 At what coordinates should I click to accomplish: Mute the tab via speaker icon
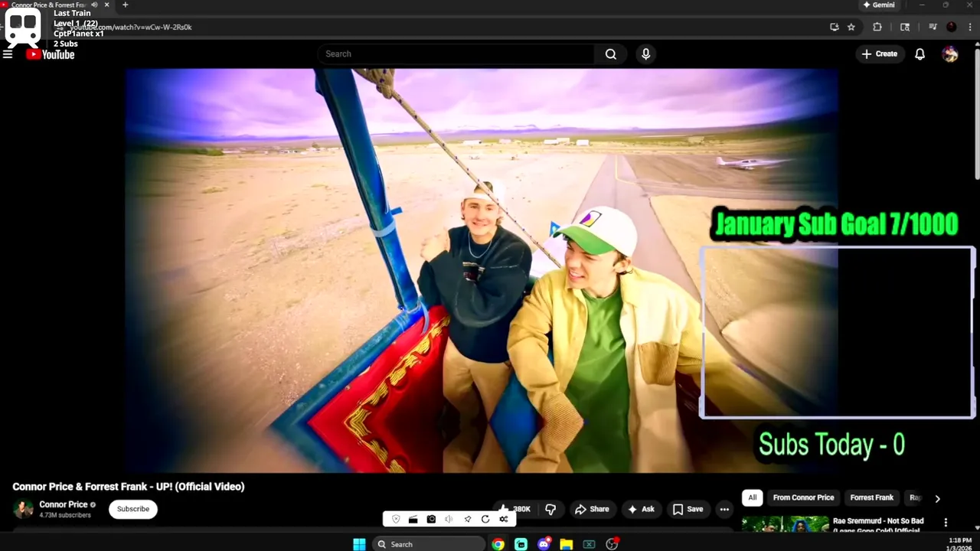coord(95,5)
